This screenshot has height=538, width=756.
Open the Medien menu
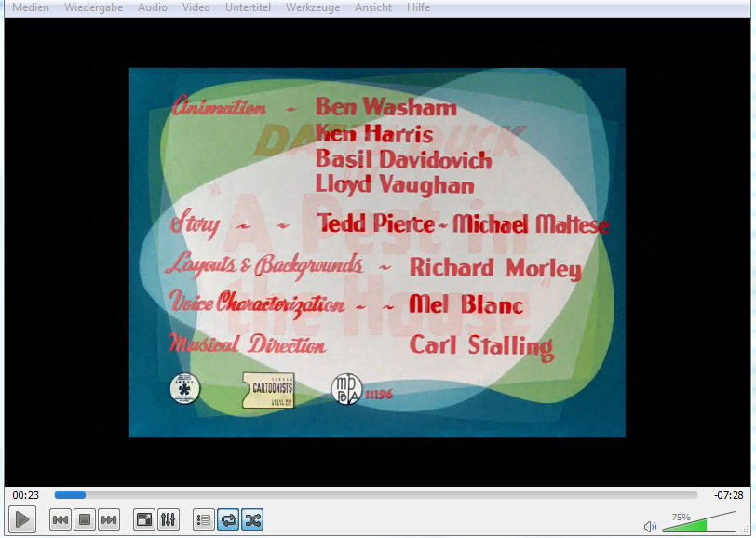(31, 7)
